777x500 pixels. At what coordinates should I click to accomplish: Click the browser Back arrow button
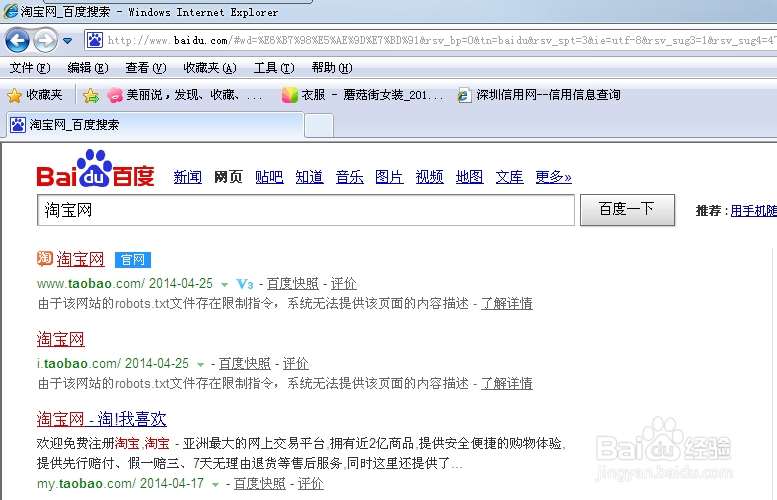[17, 40]
